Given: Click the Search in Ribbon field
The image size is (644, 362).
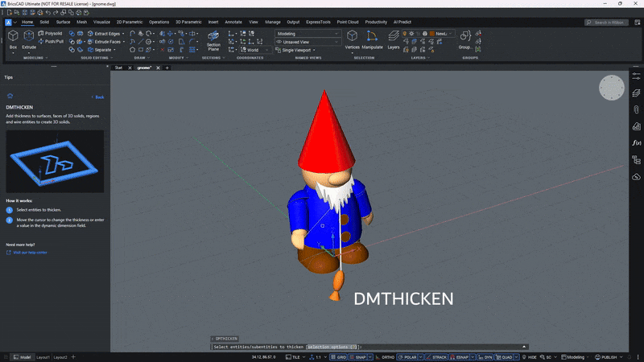Looking at the screenshot, I should click(x=610, y=23).
